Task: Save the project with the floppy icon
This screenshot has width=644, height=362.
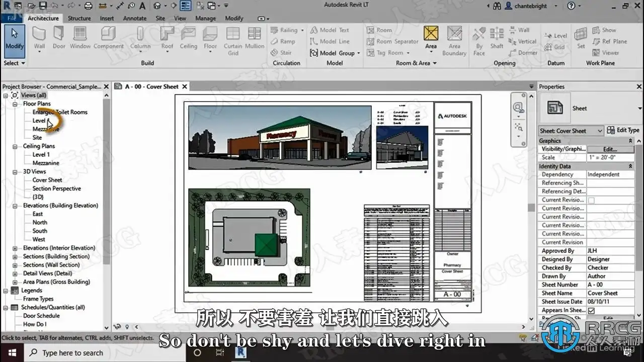Action: coord(42,6)
